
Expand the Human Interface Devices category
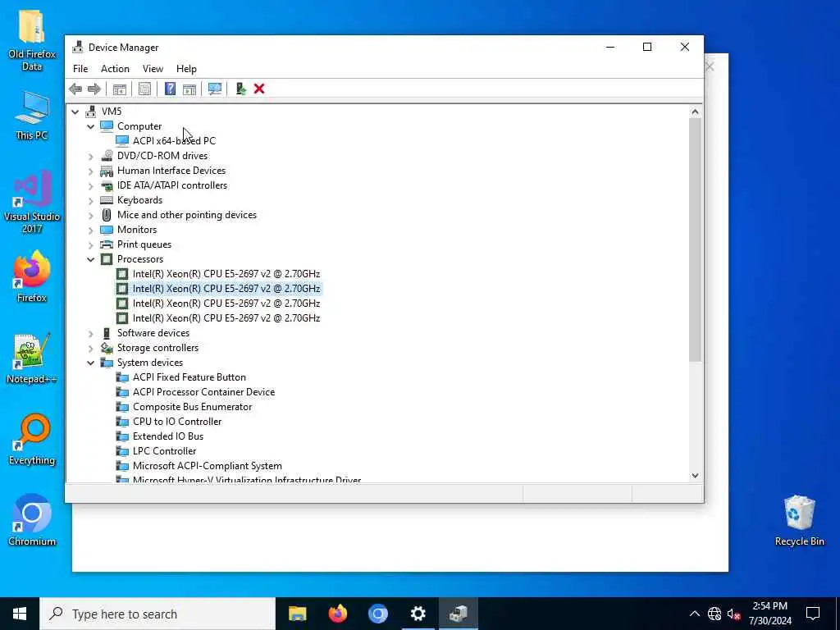(x=90, y=171)
